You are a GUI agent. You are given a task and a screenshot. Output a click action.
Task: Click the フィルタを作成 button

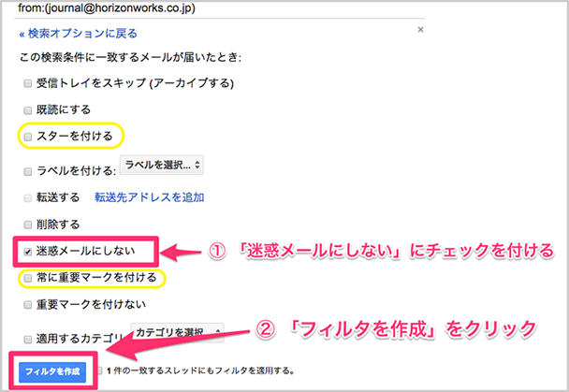click(x=52, y=371)
